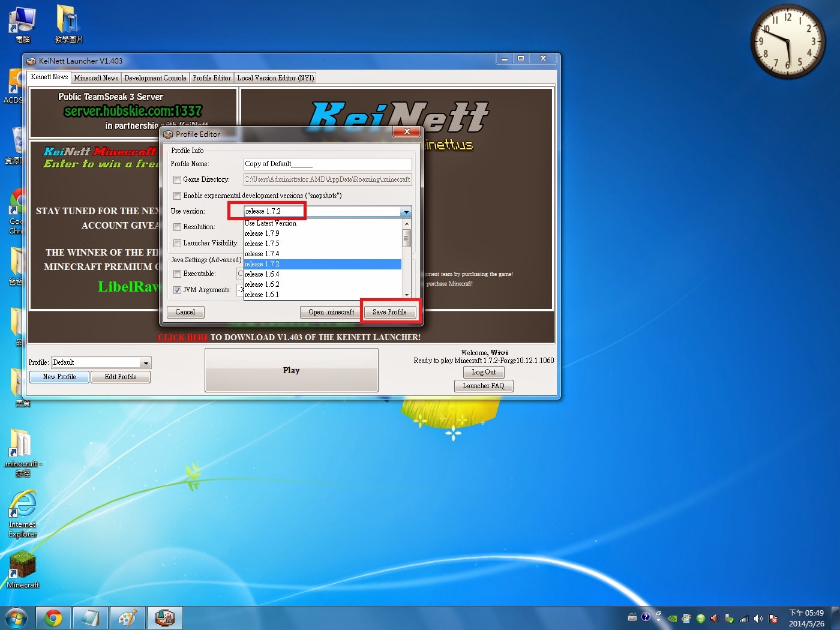Image resolution: width=840 pixels, height=630 pixels.
Task: Click the orange speaker tray icon
Action: click(x=715, y=618)
